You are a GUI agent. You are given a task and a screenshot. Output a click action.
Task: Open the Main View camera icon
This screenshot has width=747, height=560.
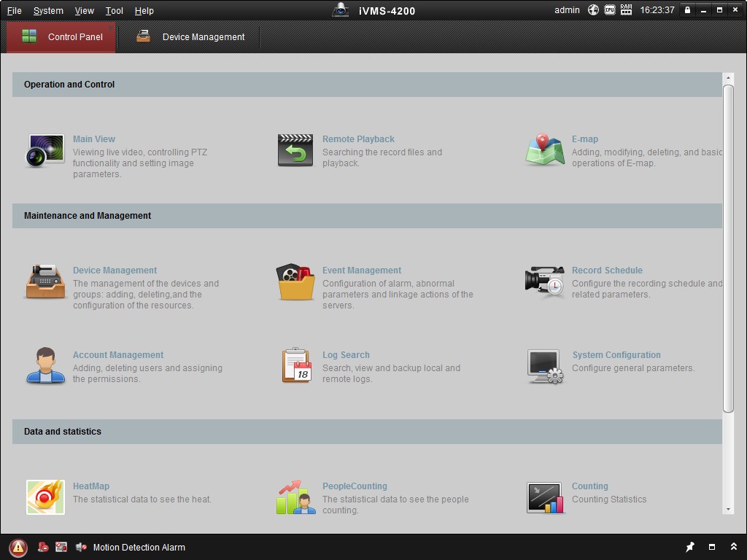pos(44,150)
